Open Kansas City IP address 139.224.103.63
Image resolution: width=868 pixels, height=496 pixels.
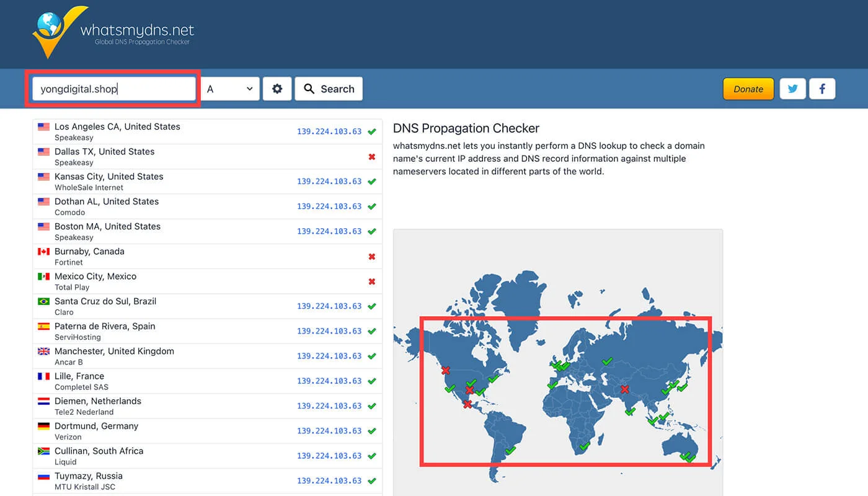(329, 182)
